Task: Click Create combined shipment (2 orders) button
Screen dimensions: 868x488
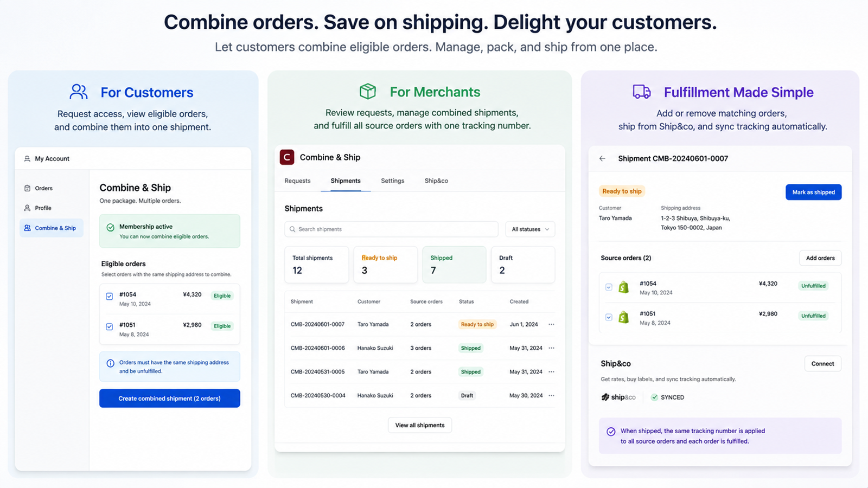Action: click(x=170, y=399)
